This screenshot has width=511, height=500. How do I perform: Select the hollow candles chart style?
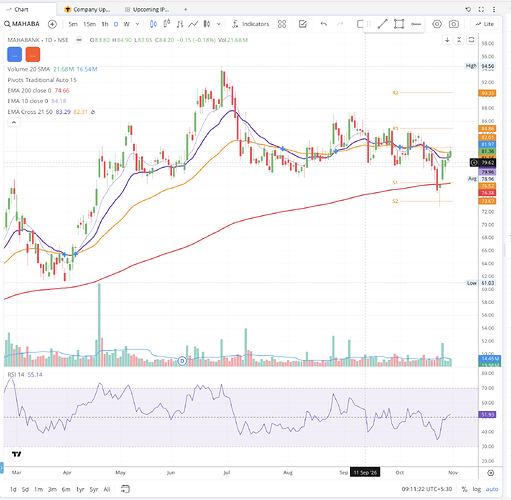(x=167, y=24)
